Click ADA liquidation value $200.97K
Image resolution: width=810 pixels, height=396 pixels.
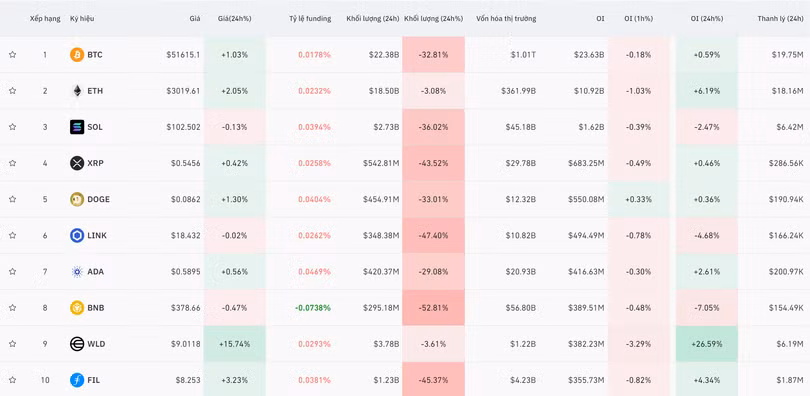pos(785,272)
